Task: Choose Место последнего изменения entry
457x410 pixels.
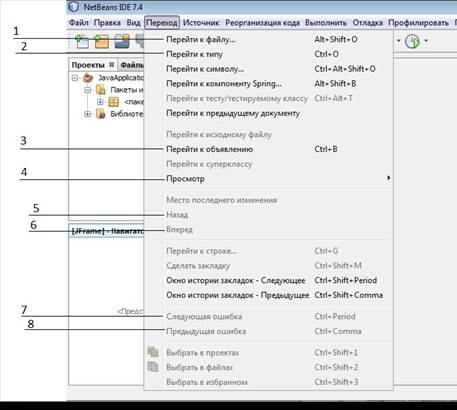Action: [x=269, y=200]
